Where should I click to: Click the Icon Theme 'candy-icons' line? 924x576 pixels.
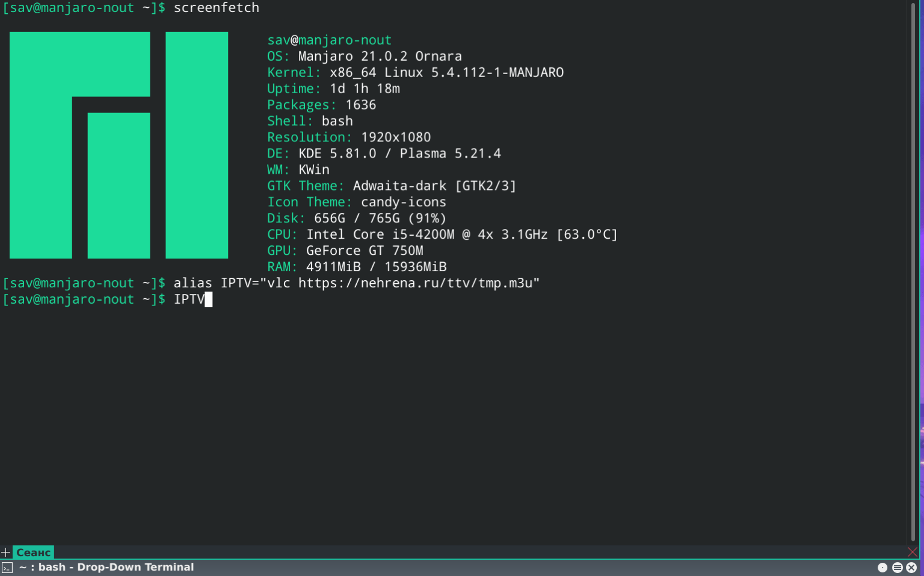point(357,203)
